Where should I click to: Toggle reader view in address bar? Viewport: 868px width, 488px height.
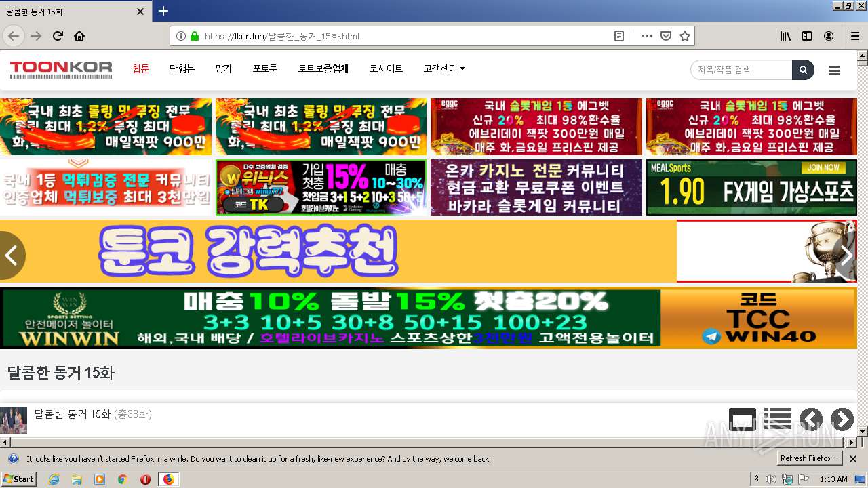pos(618,36)
